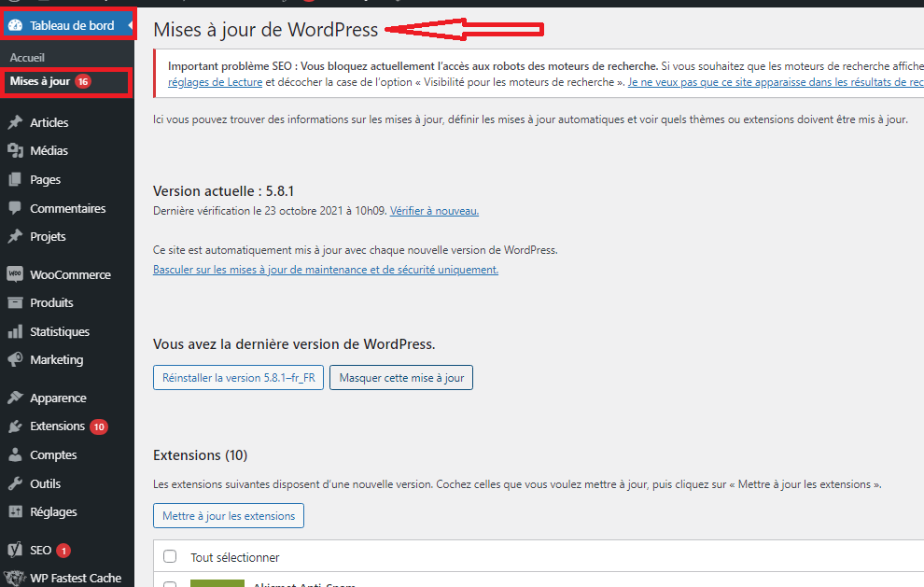
Task: Click the Statistiques bar chart icon
Action: click(15, 332)
